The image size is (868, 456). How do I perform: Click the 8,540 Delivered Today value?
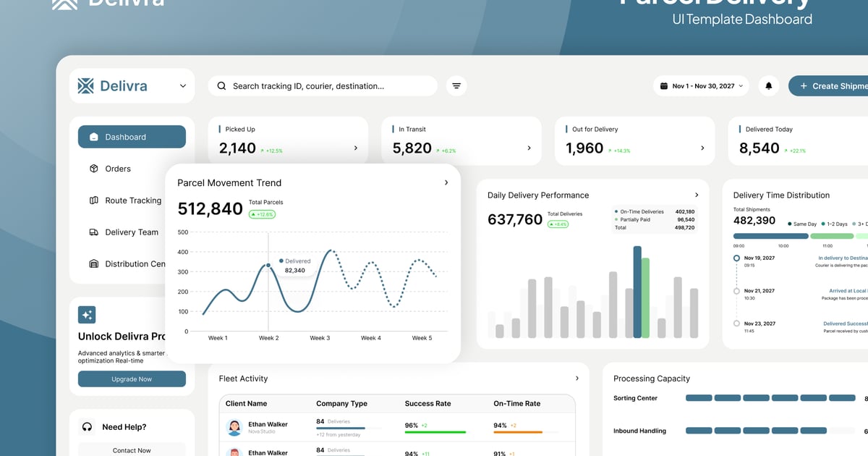click(759, 148)
